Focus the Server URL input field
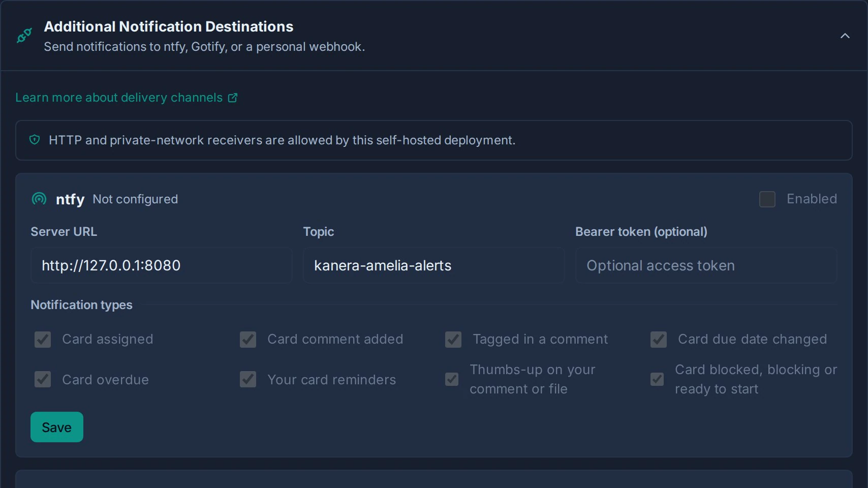Viewport: 868px width, 488px height. tap(162, 265)
